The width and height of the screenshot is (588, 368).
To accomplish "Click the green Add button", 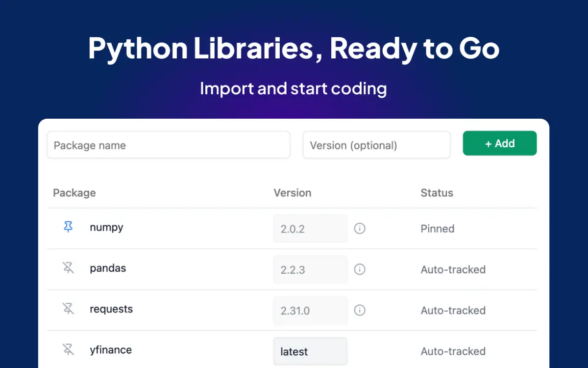I will pyautogui.click(x=500, y=143).
